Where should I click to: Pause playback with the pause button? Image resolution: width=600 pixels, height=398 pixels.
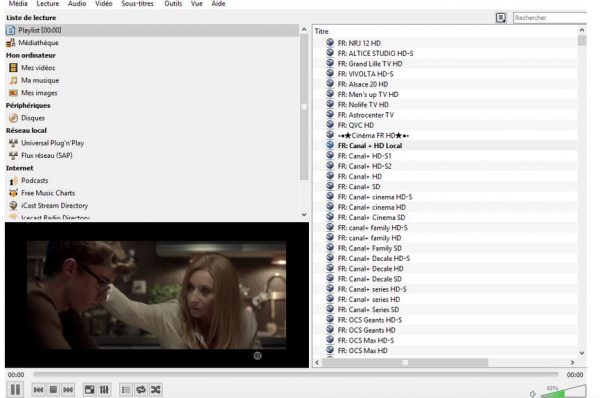(15, 390)
